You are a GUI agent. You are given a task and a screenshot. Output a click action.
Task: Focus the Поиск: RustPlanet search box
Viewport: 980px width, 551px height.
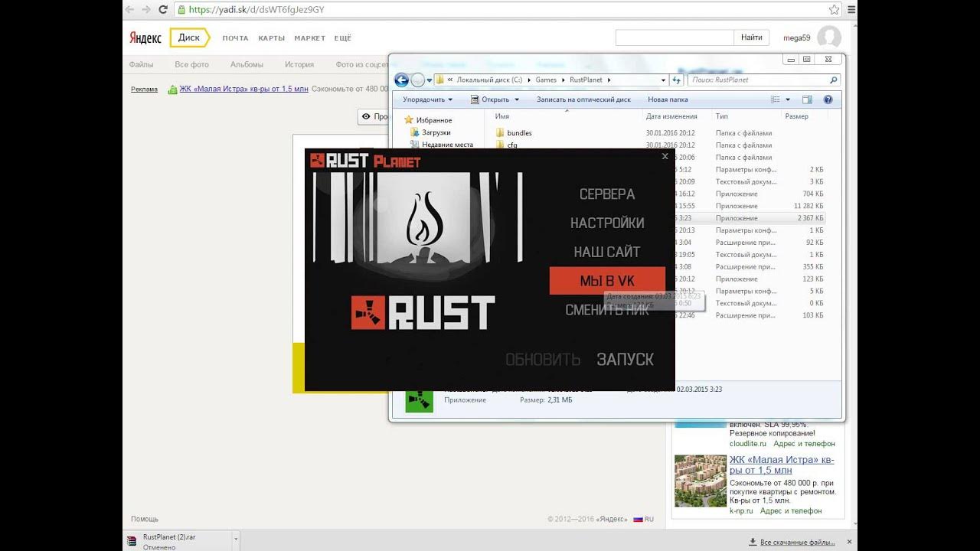(x=757, y=80)
